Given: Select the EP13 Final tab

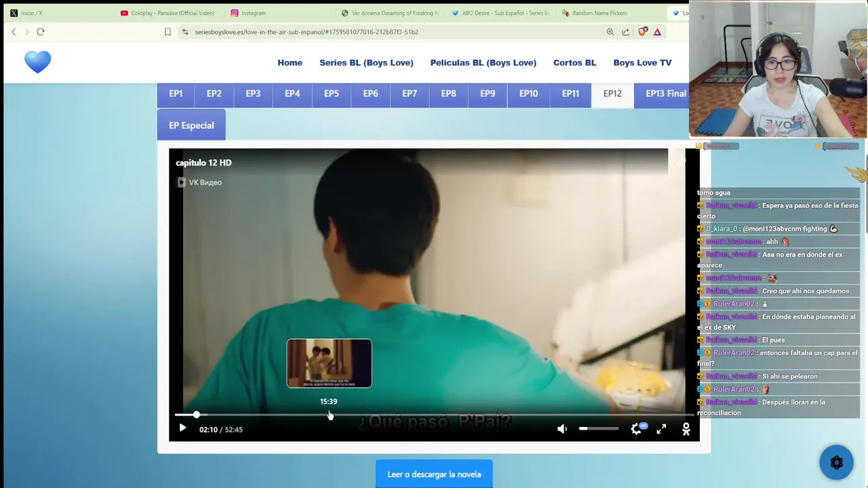Looking at the screenshot, I should pos(662,94).
